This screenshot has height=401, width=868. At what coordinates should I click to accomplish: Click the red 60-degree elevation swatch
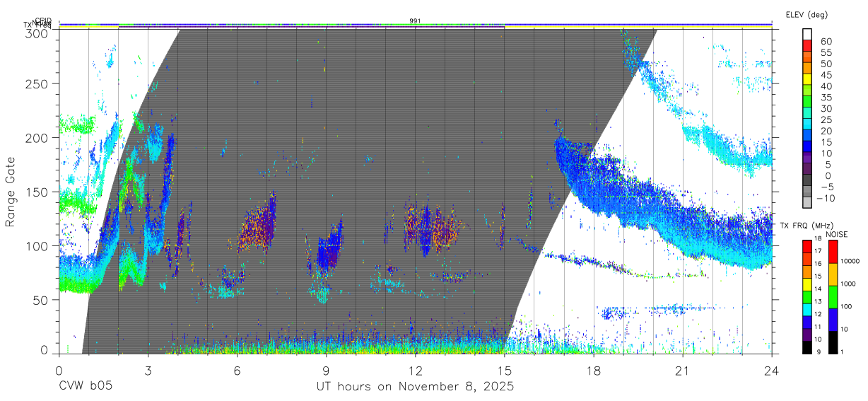807,45
